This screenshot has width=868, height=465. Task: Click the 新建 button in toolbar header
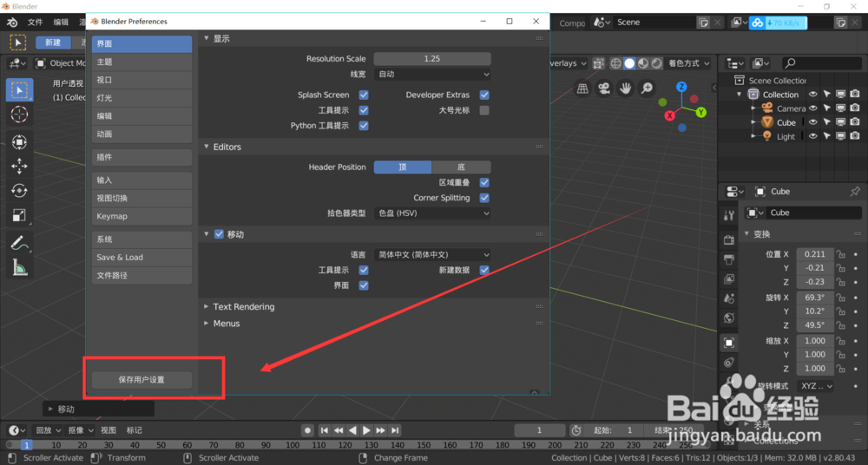point(53,43)
